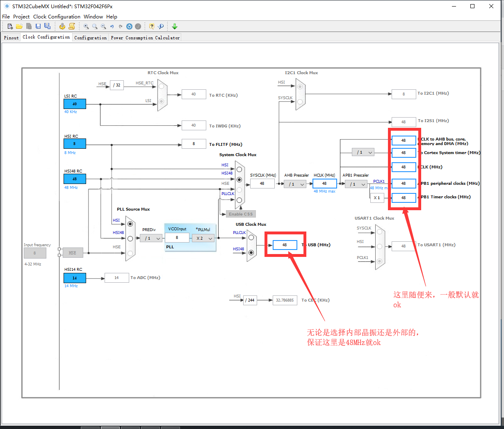Image resolution: width=504 pixels, height=429 pixels.
Task: Open the AHB Prescaler dropdown
Action: [x=294, y=184]
